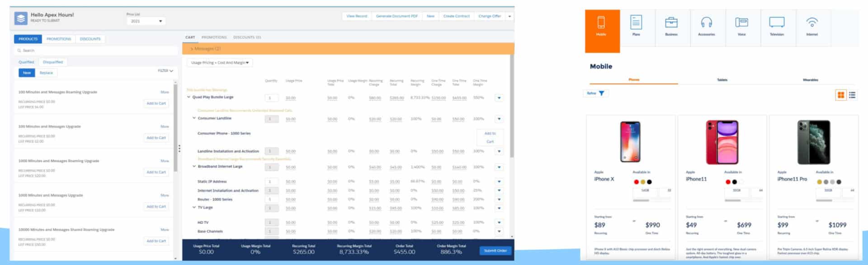Image resolution: width=868 pixels, height=265 pixels.
Task: Click the View Record button
Action: 357,16
